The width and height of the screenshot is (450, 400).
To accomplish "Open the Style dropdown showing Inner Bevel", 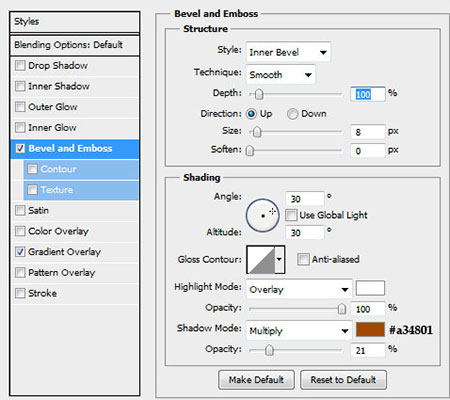I will (x=288, y=52).
